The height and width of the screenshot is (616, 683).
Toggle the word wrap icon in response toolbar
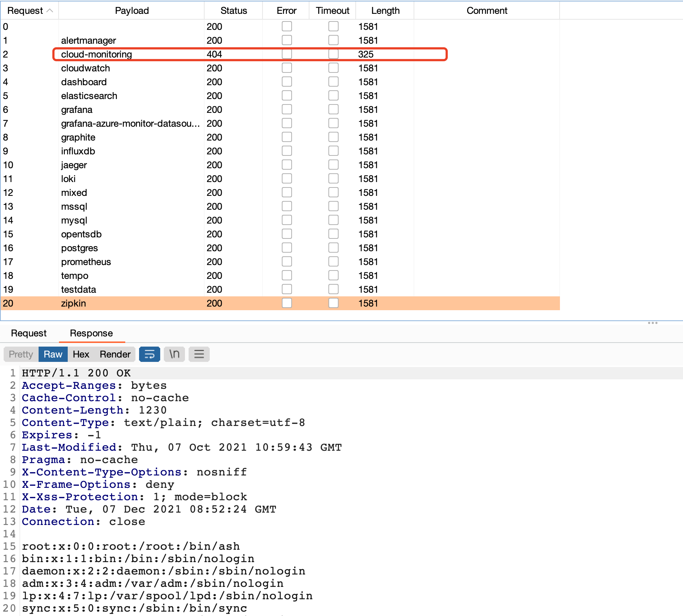click(x=150, y=354)
